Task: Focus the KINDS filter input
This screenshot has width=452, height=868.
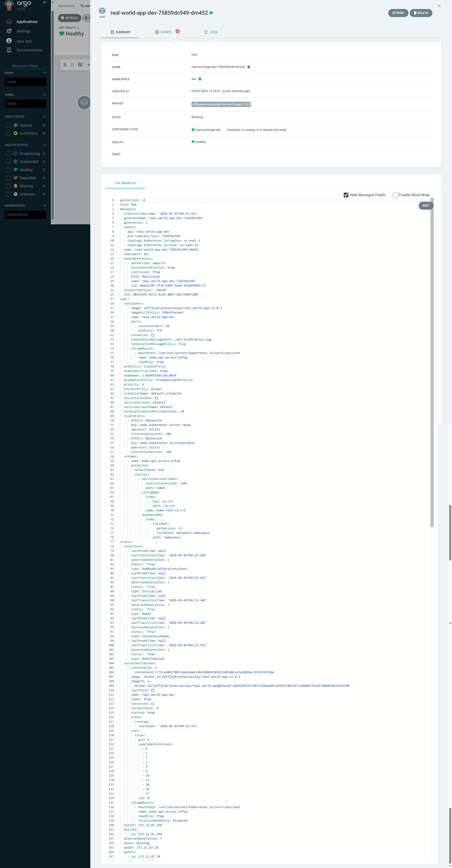Action: [x=25, y=104]
